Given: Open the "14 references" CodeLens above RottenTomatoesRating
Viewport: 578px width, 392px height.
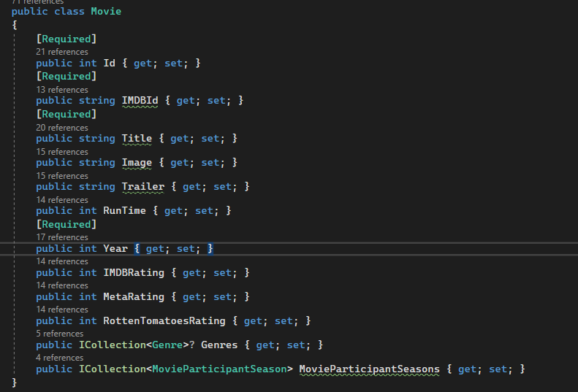Looking at the screenshot, I should point(62,310).
